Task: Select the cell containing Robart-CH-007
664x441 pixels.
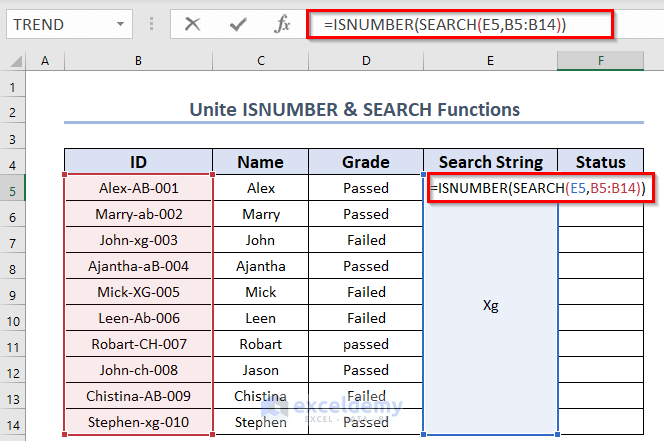Action: pyautogui.click(x=138, y=344)
